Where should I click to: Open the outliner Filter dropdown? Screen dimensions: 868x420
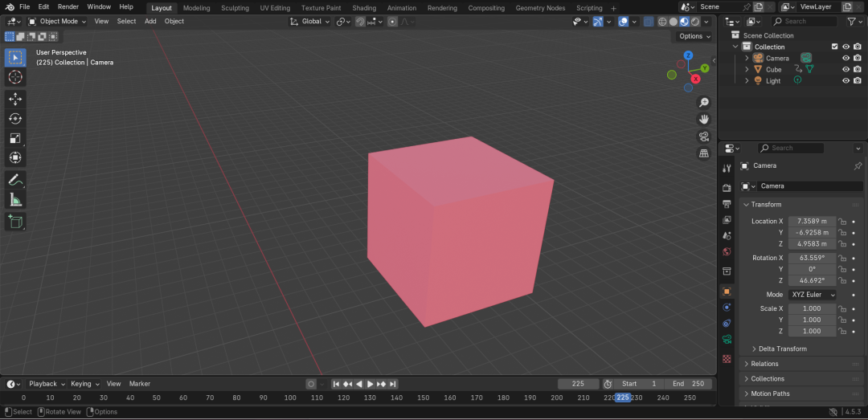(x=854, y=21)
